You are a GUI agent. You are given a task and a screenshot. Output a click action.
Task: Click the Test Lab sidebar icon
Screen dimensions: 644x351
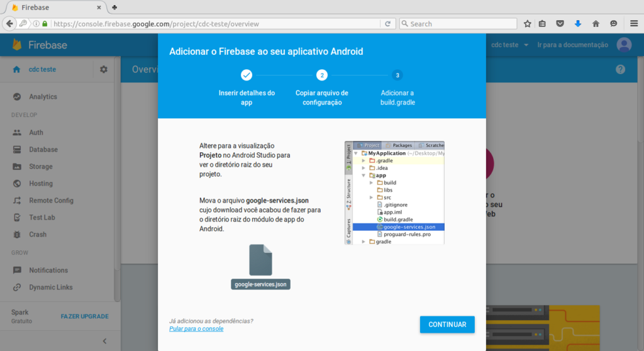pos(17,218)
